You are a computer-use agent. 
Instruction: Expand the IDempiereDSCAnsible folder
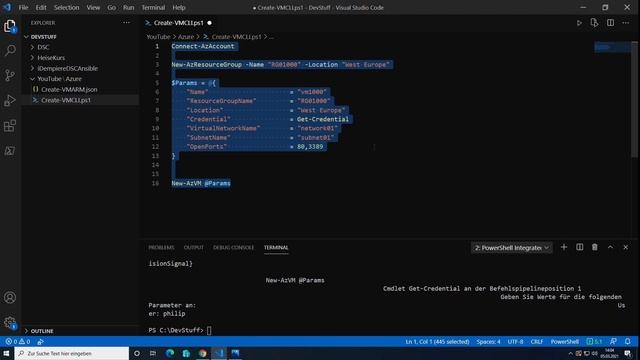[81, 68]
